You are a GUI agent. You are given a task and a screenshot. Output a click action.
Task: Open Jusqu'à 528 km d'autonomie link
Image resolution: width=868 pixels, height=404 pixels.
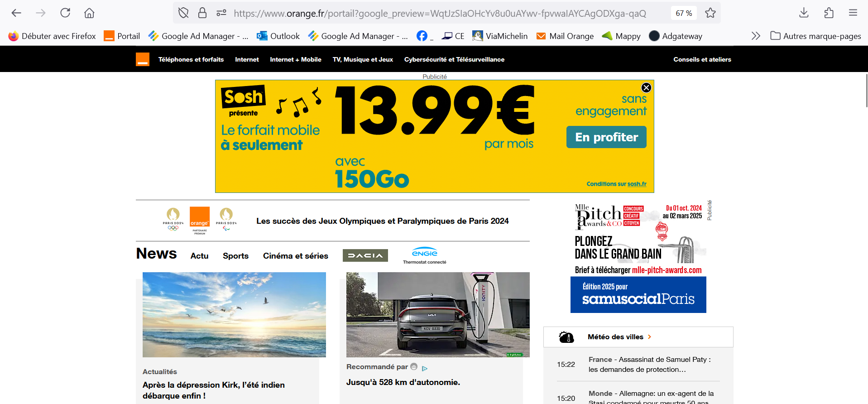[403, 382]
